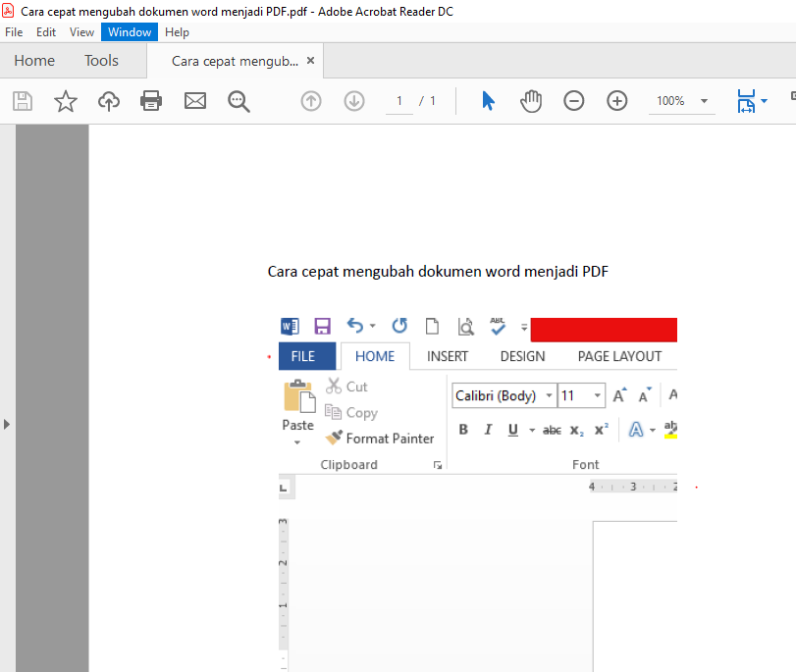Expand the left navigation pane arrow
Screen dimensions: 796x672
[7, 425]
